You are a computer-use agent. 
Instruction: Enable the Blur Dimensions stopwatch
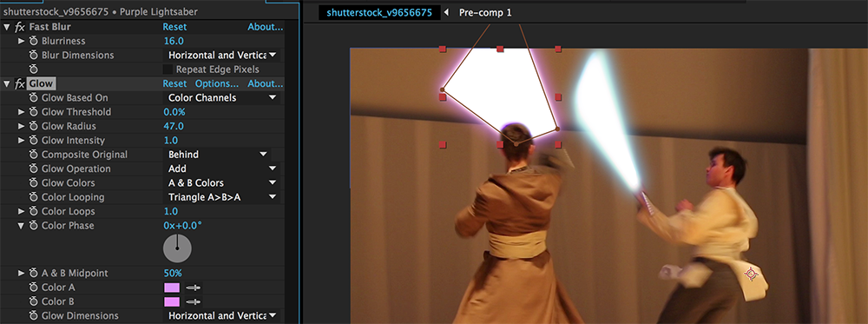(x=33, y=56)
